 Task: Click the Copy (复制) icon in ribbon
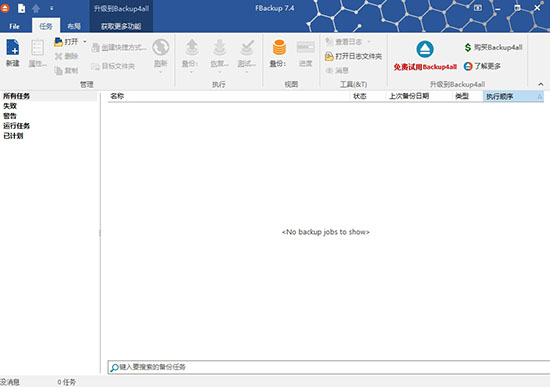coord(59,70)
